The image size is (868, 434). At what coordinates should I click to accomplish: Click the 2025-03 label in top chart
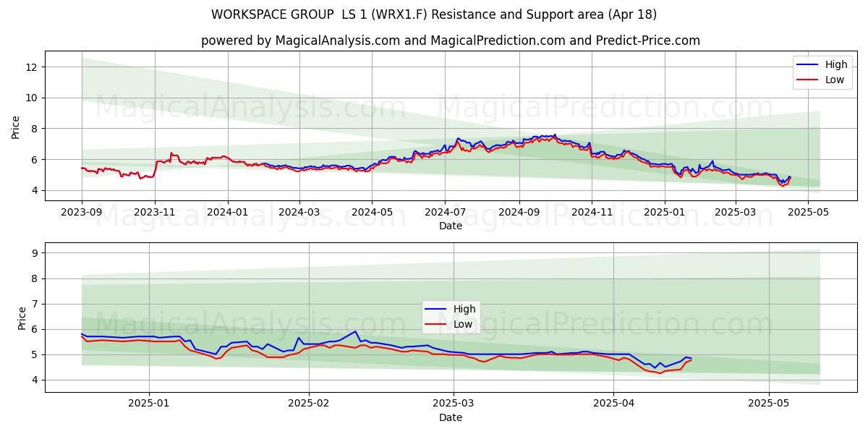click(735, 212)
